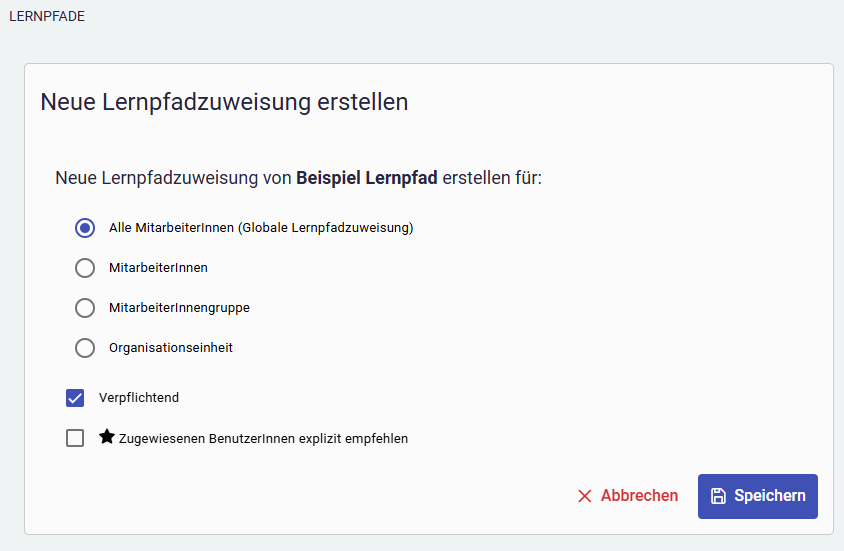Click the star icon beside the recommend option
This screenshot has height=551, width=844.
[107, 437]
